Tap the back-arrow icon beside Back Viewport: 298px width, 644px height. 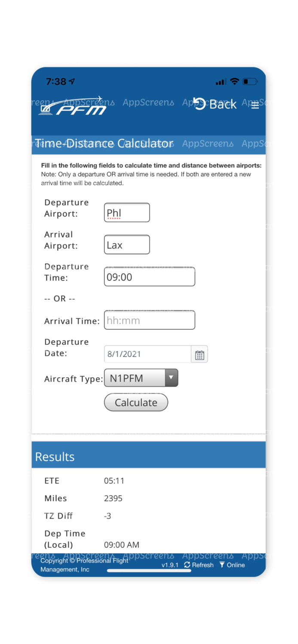pyautogui.click(x=198, y=103)
